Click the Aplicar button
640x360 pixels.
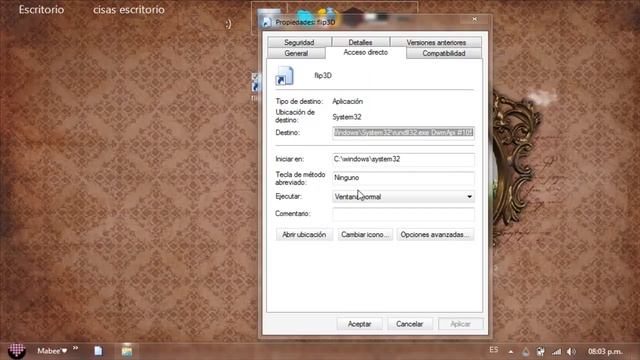460,324
